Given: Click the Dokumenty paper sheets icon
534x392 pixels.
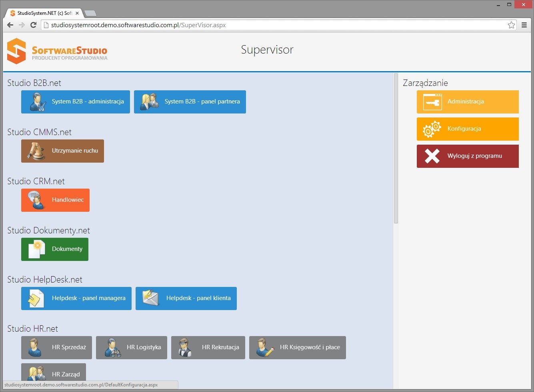Looking at the screenshot, I should (36, 249).
